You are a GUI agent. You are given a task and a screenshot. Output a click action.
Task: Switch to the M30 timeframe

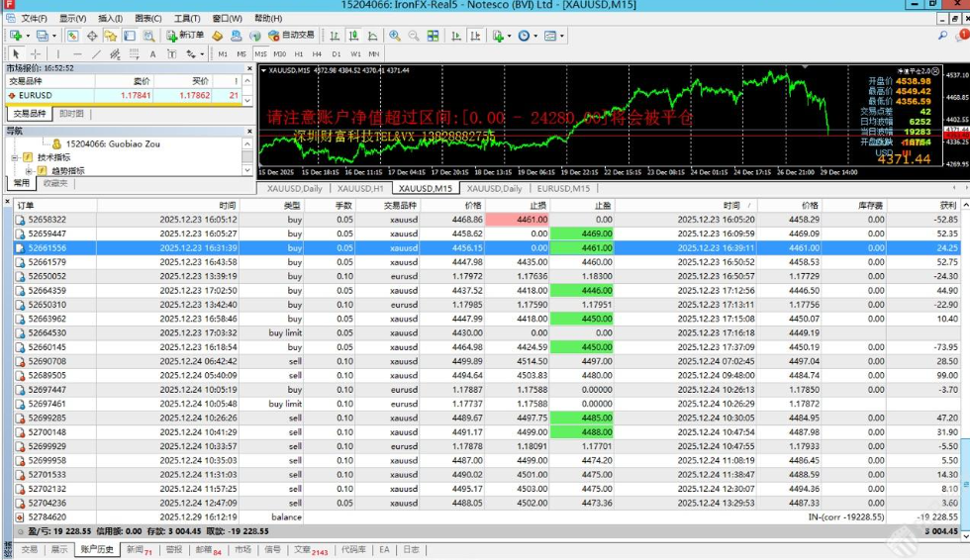(x=279, y=53)
